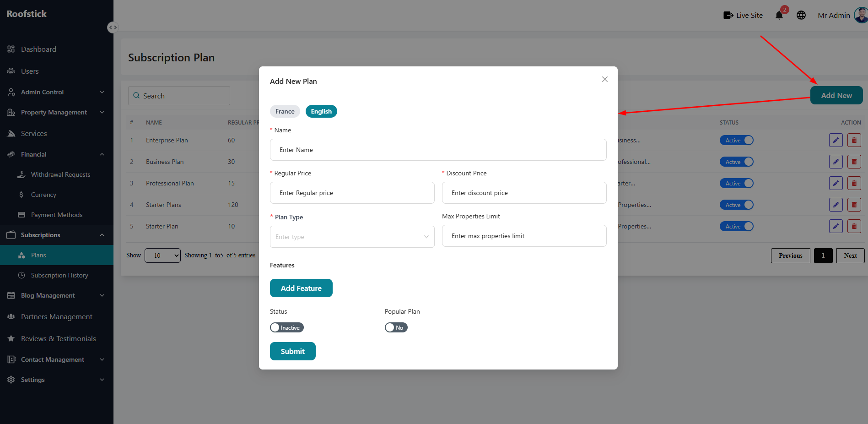This screenshot has width=868, height=424.
Task: Close the Add New Plan dialog
Action: click(605, 79)
